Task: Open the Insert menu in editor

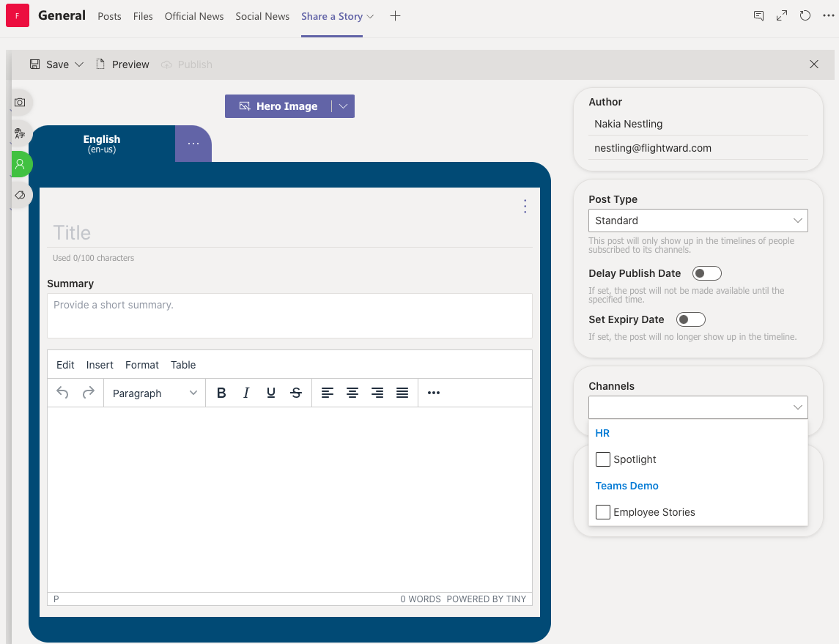Action: [x=100, y=365]
